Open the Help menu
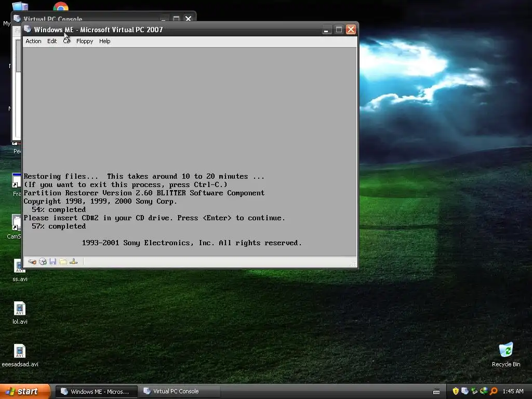This screenshot has width=532, height=399. [x=104, y=41]
